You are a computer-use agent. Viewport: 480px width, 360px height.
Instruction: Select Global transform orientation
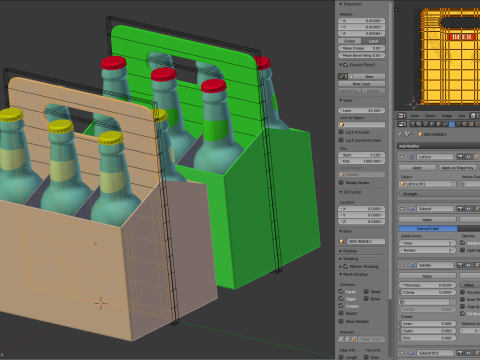click(349, 41)
